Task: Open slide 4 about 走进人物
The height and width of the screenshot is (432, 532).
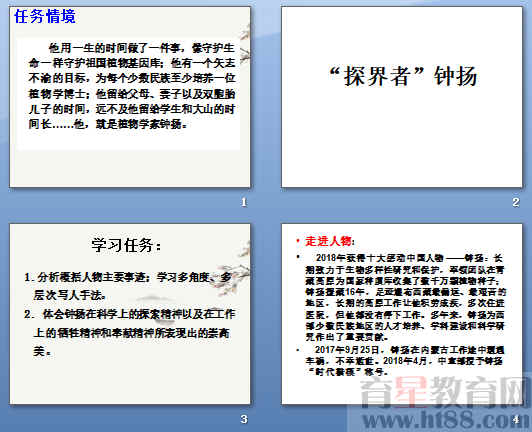Action: pyautogui.click(x=402, y=314)
